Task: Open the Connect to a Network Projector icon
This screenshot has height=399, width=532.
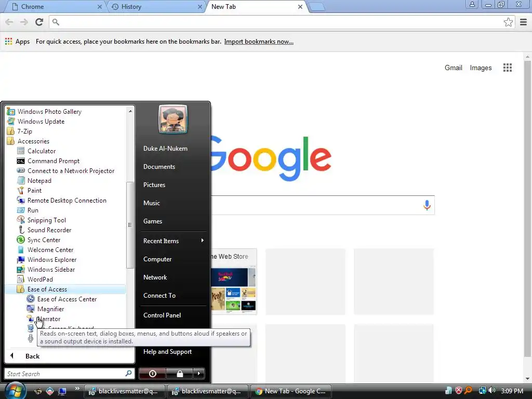Action: pyautogui.click(x=21, y=170)
